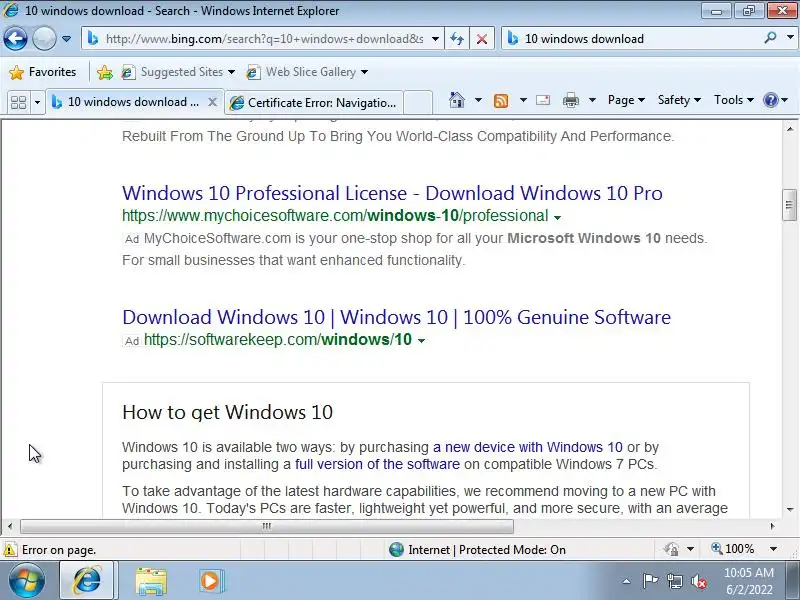Expand the address bar history dropdown
Image resolution: width=800 pixels, height=600 pixels.
[x=435, y=39]
